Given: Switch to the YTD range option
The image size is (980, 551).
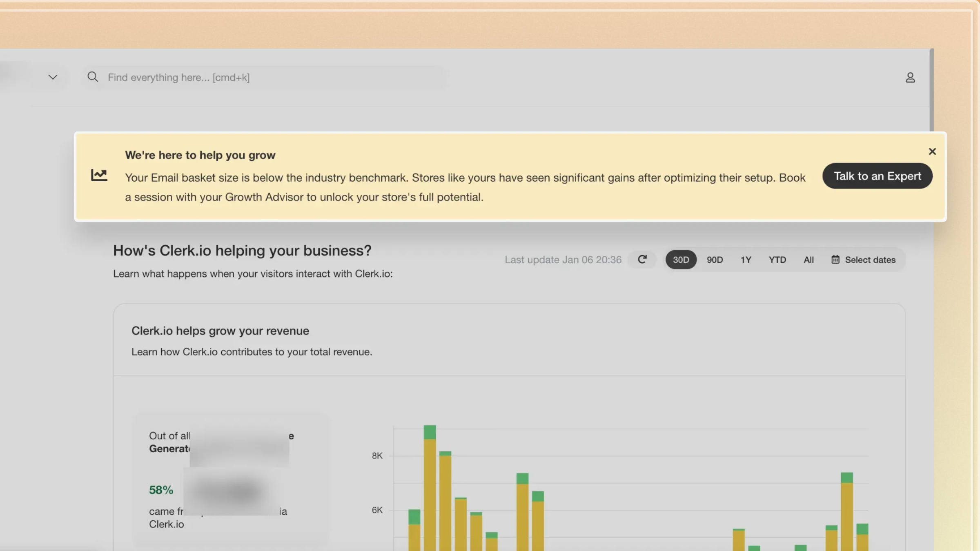Looking at the screenshot, I should (777, 260).
